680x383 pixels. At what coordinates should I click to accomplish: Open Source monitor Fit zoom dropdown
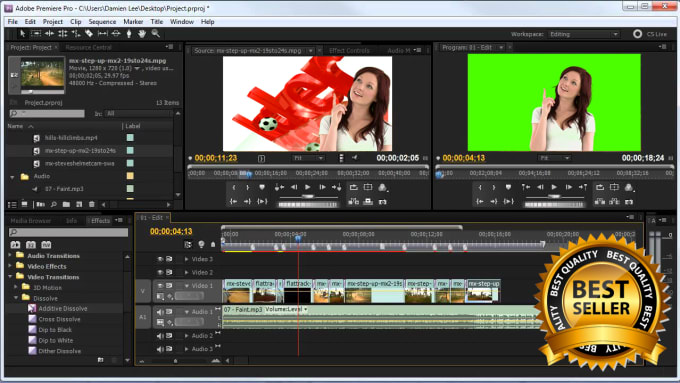point(308,158)
